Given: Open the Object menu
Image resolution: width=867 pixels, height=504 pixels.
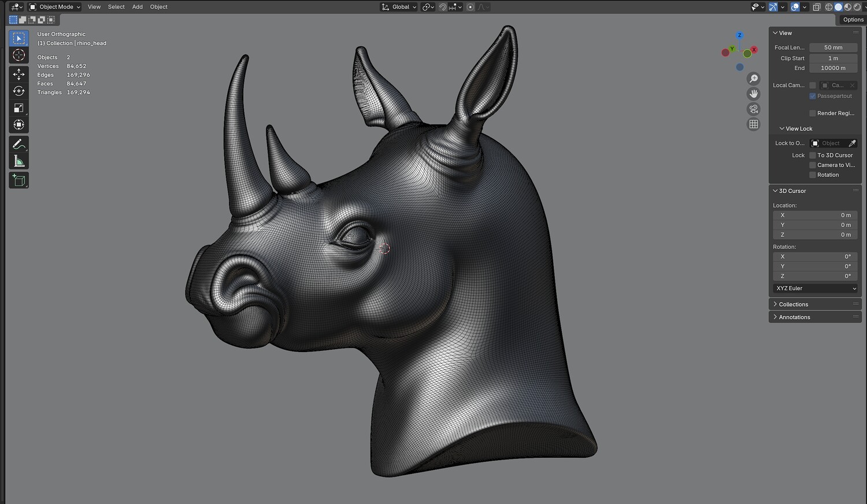Looking at the screenshot, I should [x=158, y=7].
